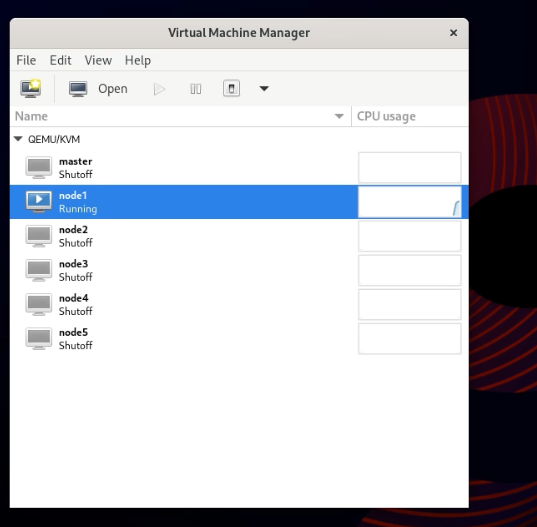This screenshot has height=527, width=537.
Task: Sort by the Name column header
Action: (180, 116)
